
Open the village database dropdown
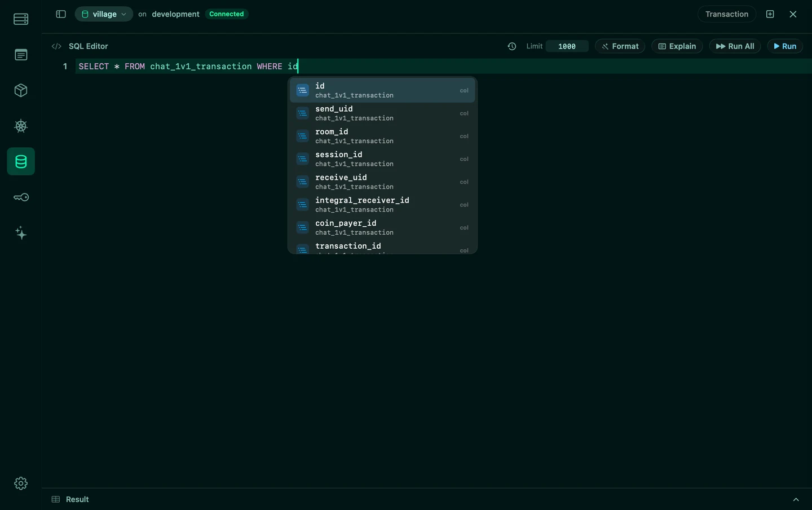[x=104, y=14]
